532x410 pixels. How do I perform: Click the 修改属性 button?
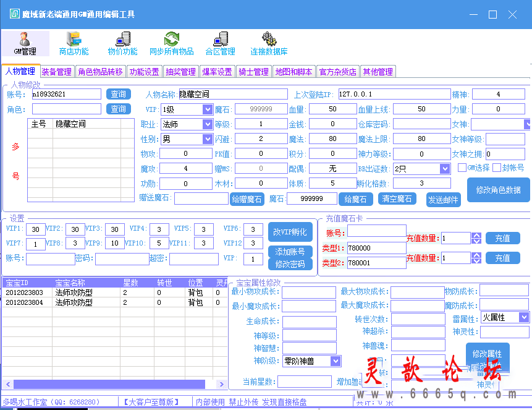488,354
